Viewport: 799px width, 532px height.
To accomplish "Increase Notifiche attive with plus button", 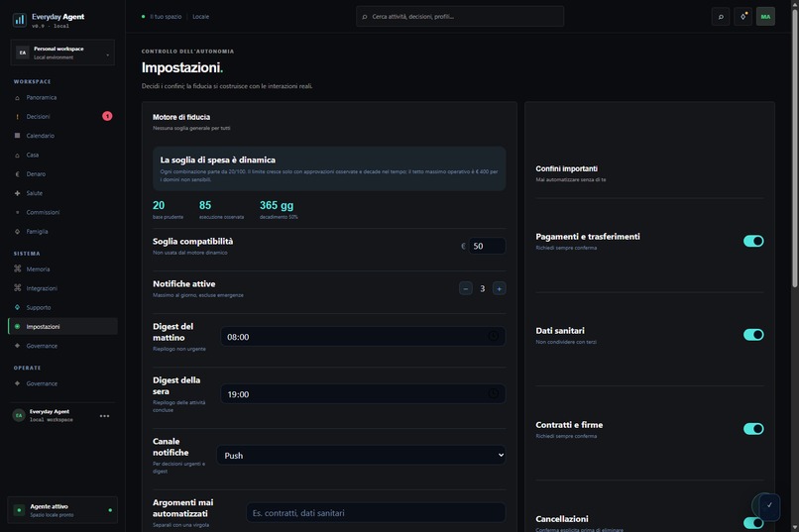I will pyautogui.click(x=500, y=288).
